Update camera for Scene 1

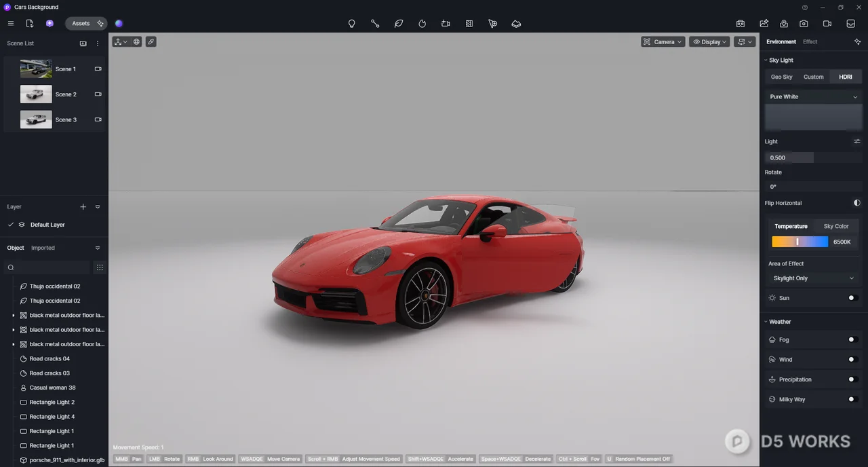click(98, 69)
